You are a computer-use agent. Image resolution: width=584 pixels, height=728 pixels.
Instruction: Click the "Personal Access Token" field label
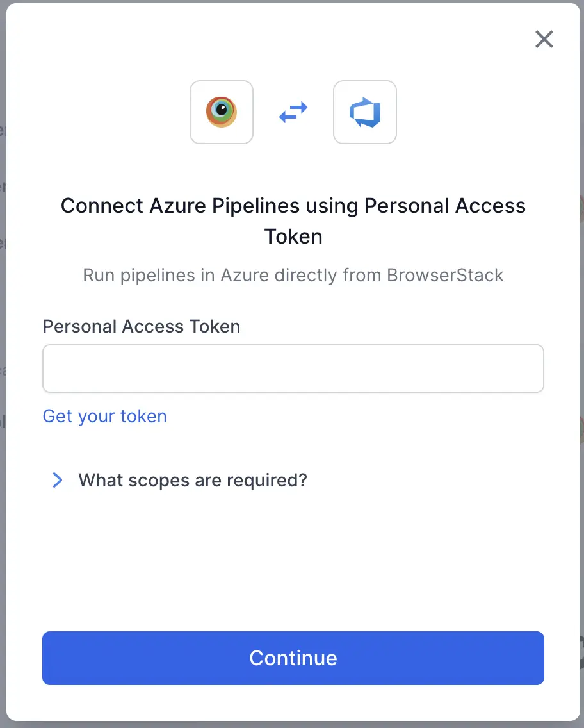142,326
